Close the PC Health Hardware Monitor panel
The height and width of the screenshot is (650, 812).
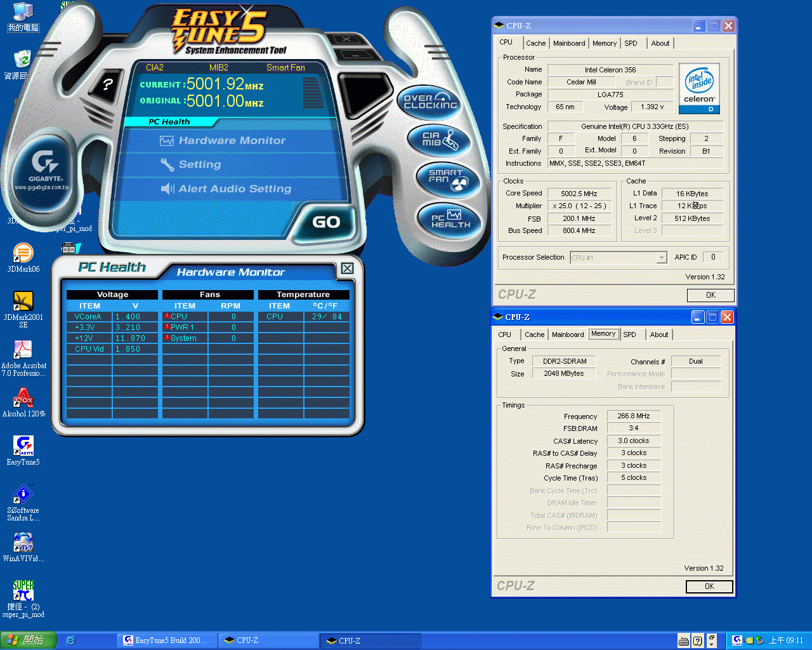[x=347, y=269]
